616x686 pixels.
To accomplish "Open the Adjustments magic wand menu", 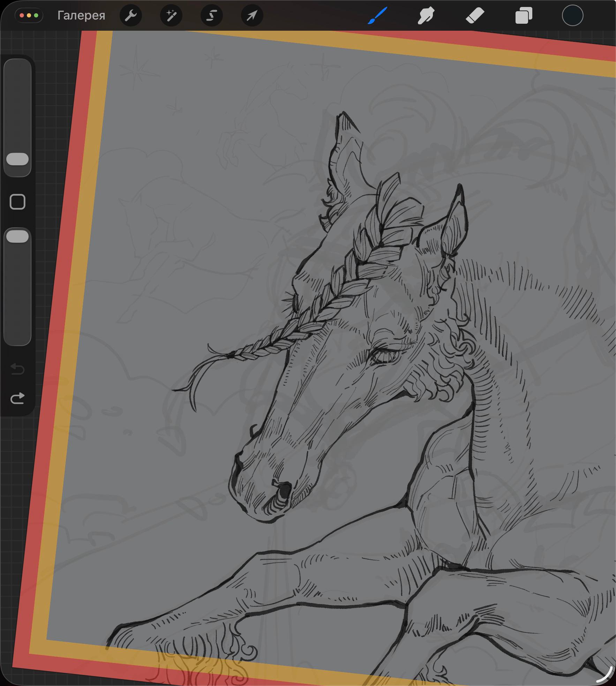I will click(x=171, y=16).
